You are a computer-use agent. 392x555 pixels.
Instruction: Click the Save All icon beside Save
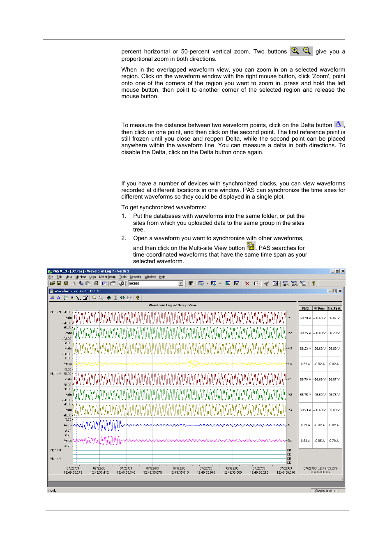[x=66, y=283]
